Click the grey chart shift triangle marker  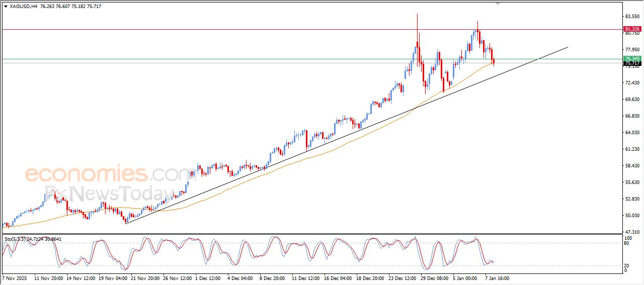click(498, 4)
